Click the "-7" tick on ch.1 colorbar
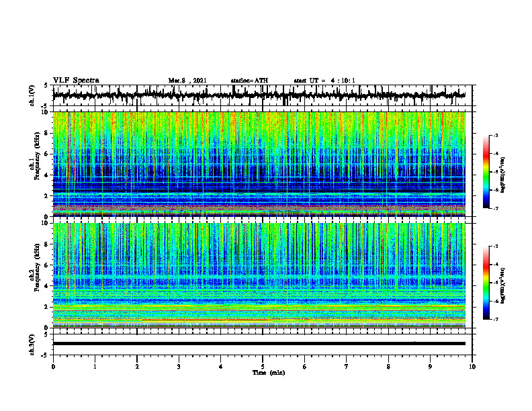The width and height of the screenshot is (532, 411). (x=496, y=208)
